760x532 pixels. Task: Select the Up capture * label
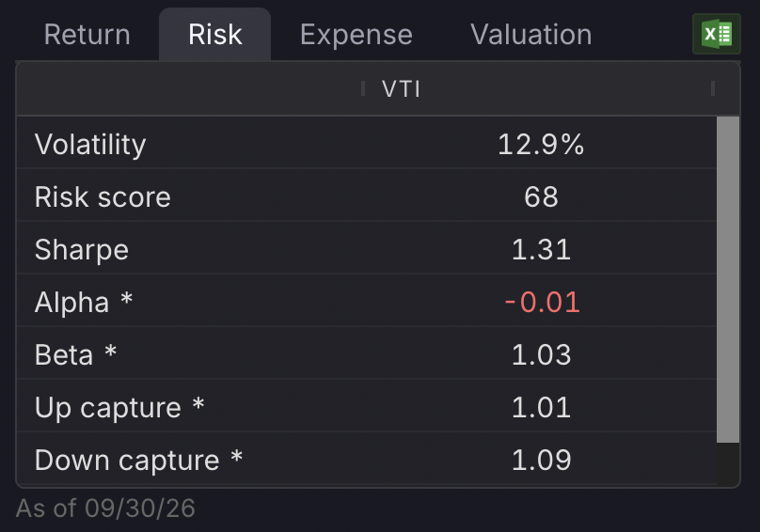[119, 408]
